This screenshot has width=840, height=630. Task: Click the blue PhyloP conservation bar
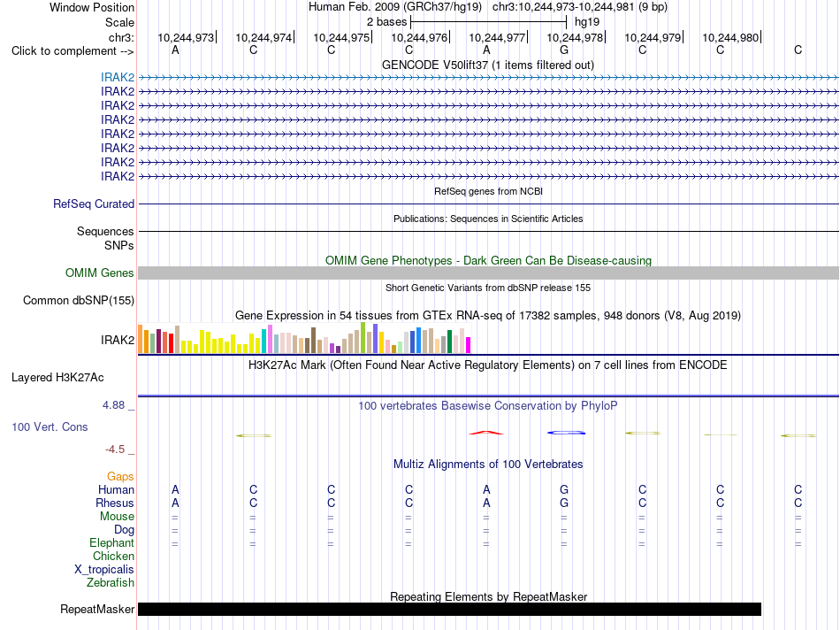point(566,433)
